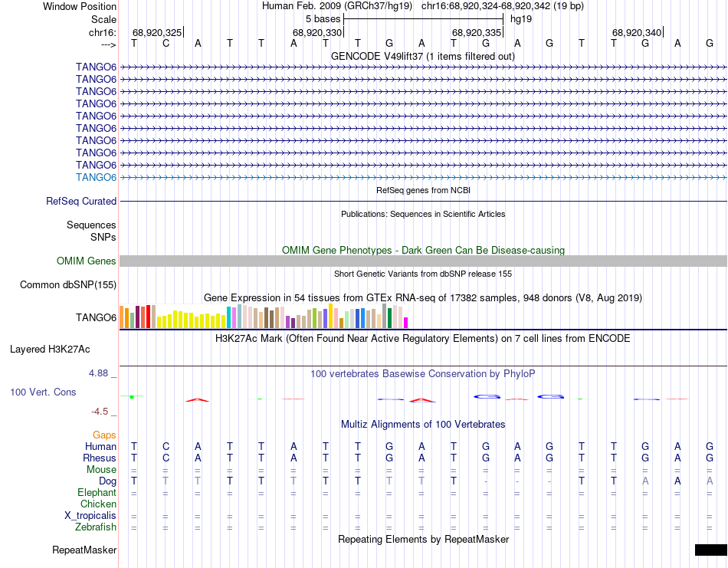Click the Zebrafish species label
Viewport: 728px width, 568px height.
(96, 527)
